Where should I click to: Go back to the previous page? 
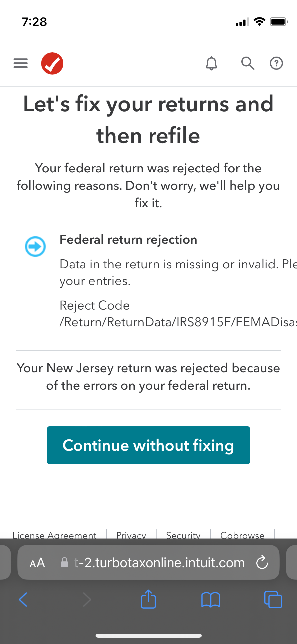(x=23, y=599)
